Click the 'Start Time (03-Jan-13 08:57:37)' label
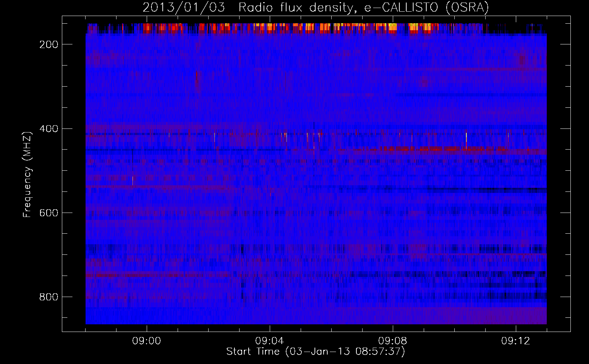Viewport: 589px width, 364px height. [x=316, y=352]
